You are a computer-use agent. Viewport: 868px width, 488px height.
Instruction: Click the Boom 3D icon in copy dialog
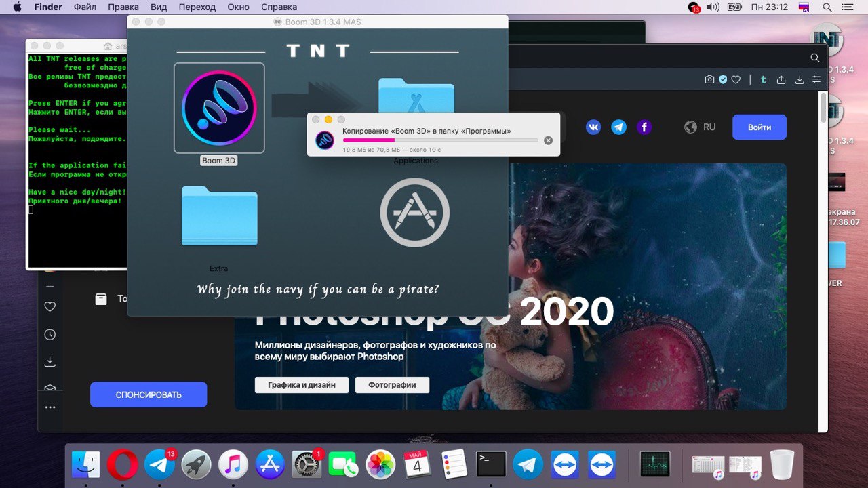[325, 140]
